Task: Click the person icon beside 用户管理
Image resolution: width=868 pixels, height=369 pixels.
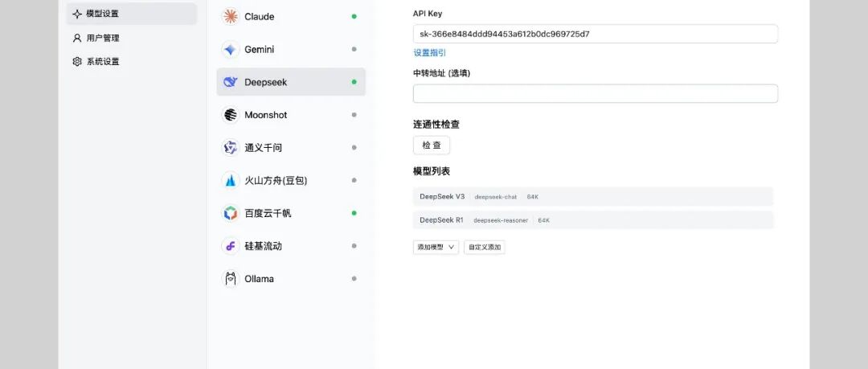Action: pyautogui.click(x=77, y=38)
